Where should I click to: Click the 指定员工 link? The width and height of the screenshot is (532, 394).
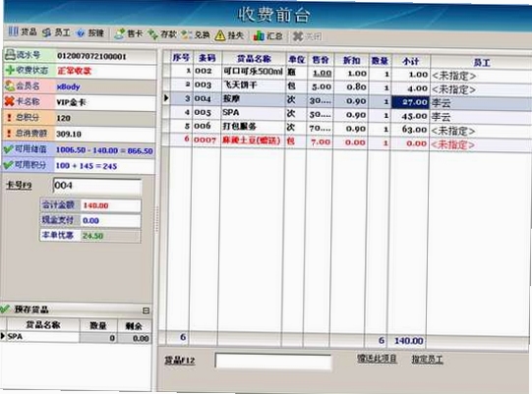(427, 359)
